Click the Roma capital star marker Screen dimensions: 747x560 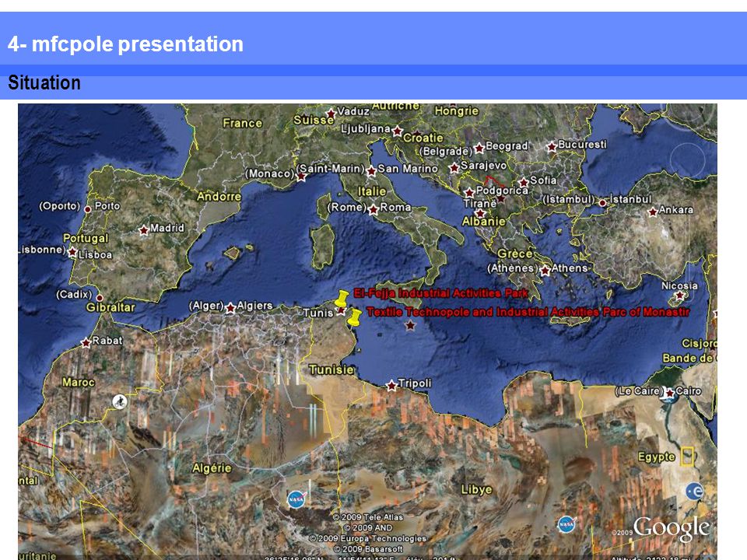(x=373, y=209)
